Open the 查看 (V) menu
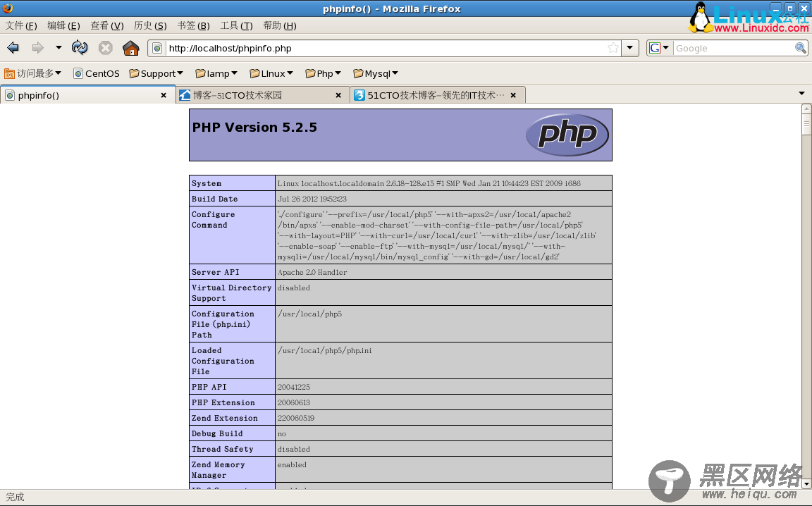 107,25
